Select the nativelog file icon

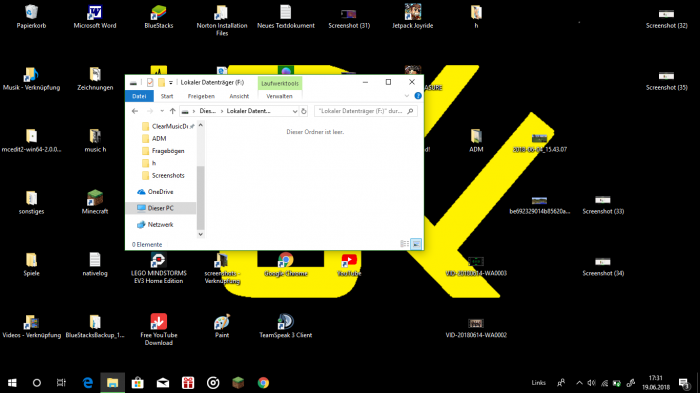95,264
